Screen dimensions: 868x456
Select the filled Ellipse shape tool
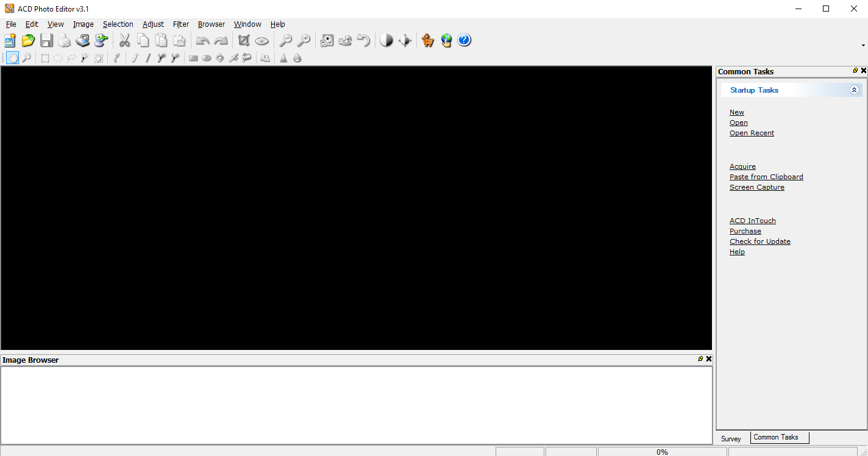click(207, 58)
